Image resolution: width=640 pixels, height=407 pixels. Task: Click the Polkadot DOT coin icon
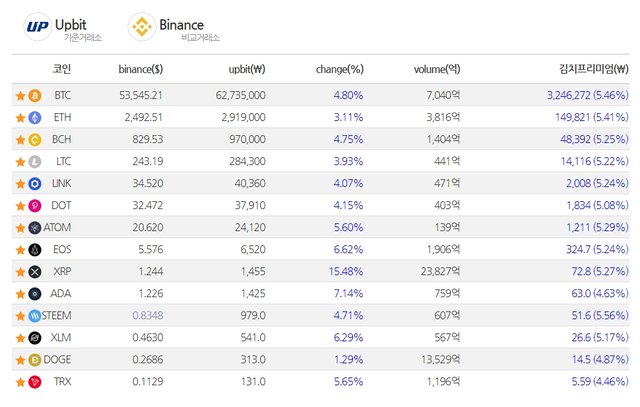pos(35,206)
